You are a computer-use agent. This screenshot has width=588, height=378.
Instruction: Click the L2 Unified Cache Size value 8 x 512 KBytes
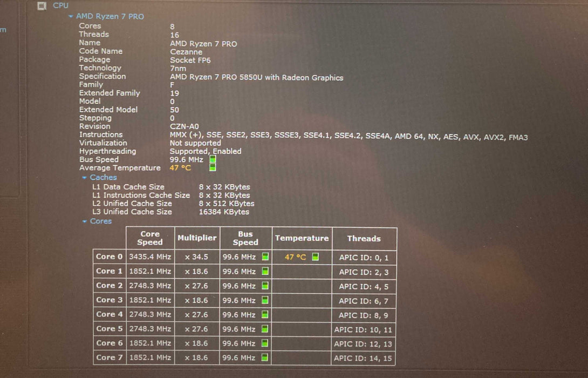coord(227,204)
